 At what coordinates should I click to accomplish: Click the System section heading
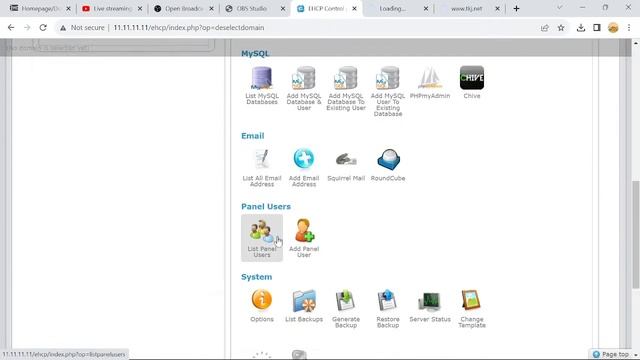256,277
